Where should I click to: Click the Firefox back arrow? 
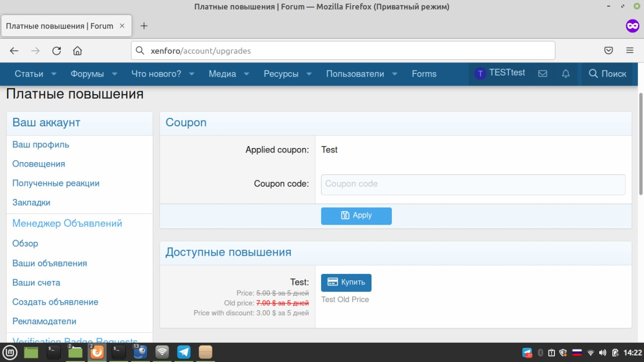tap(14, 51)
